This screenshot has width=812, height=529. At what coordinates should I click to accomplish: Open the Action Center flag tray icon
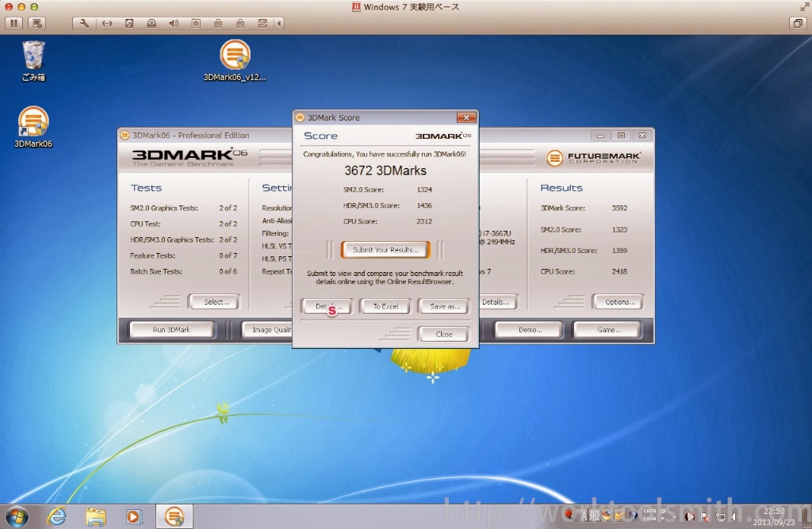click(x=705, y=516)
